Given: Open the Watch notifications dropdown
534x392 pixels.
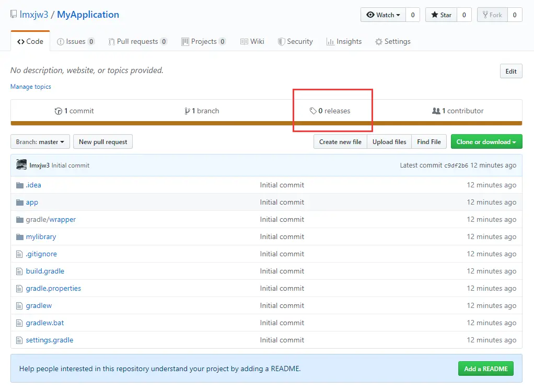Looking at the screenshot, I should coord(383,15).
